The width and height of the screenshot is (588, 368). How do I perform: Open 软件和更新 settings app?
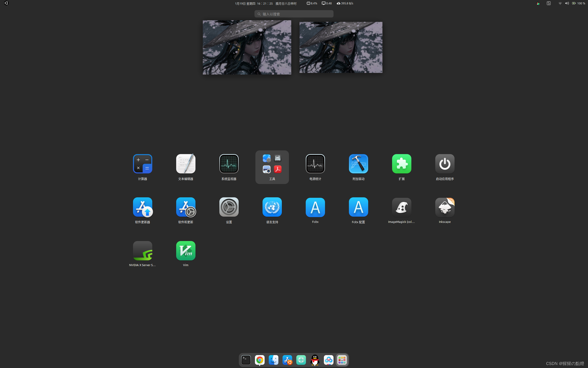(x=186, y=210)
